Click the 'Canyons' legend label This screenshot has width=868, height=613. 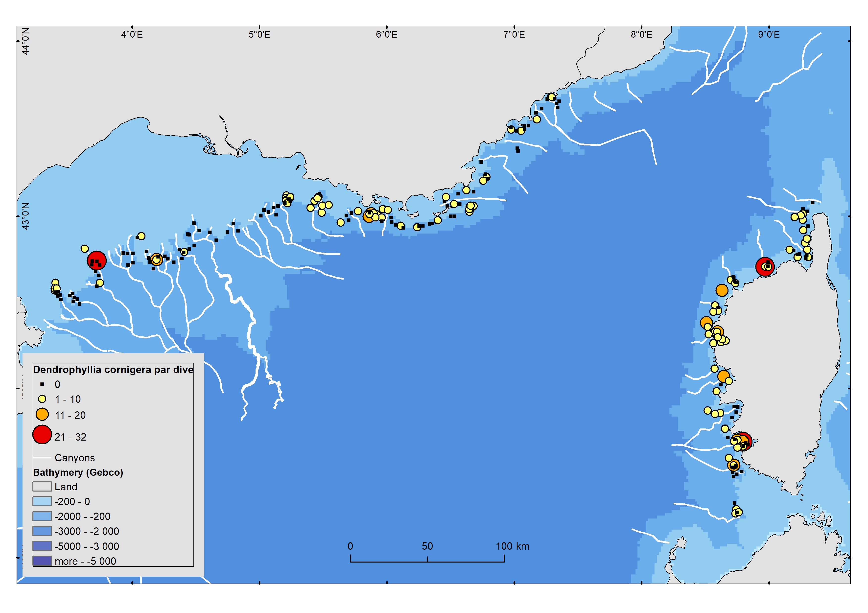[74, 458]
